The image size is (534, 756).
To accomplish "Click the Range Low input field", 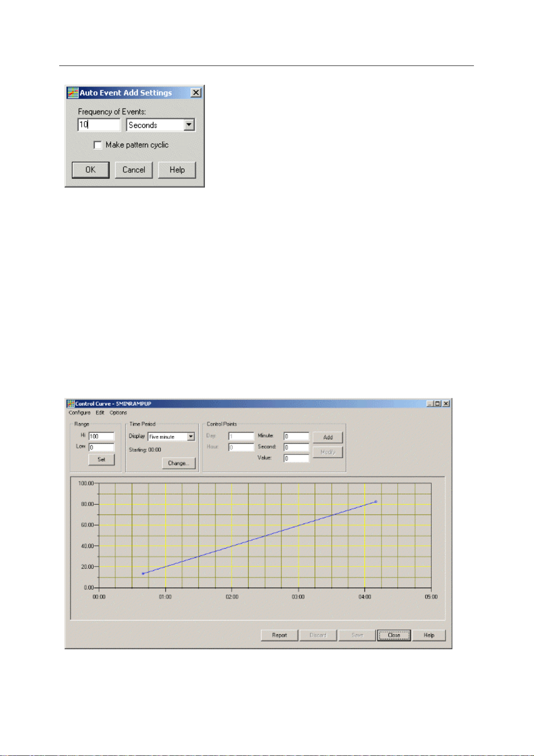I will click(101, 447).
